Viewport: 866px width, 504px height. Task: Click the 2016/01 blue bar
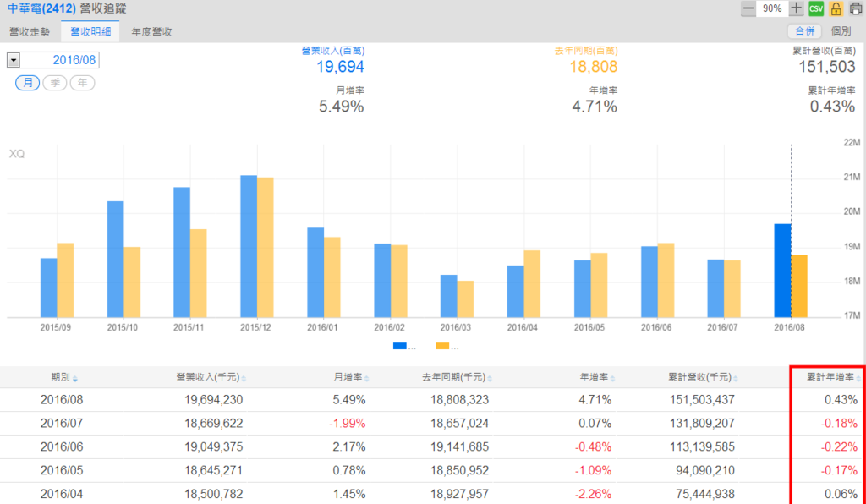[315, 272]
